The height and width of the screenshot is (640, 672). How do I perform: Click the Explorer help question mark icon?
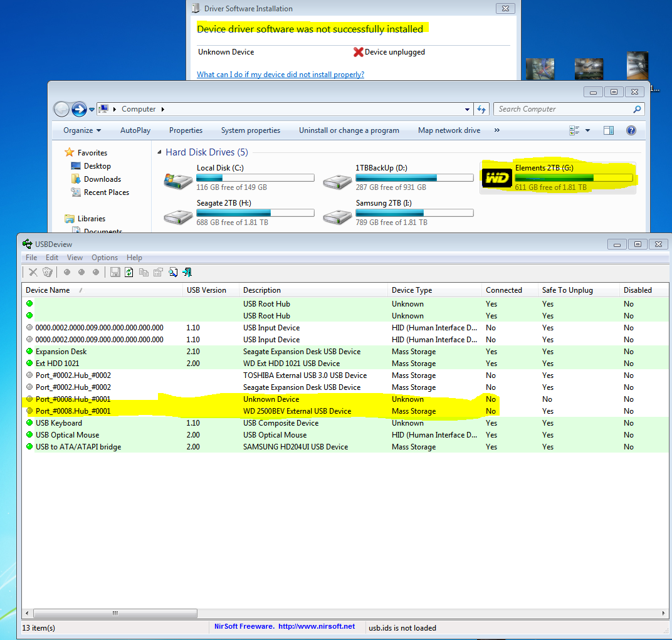pyautogui.click(x=631, y=130)
